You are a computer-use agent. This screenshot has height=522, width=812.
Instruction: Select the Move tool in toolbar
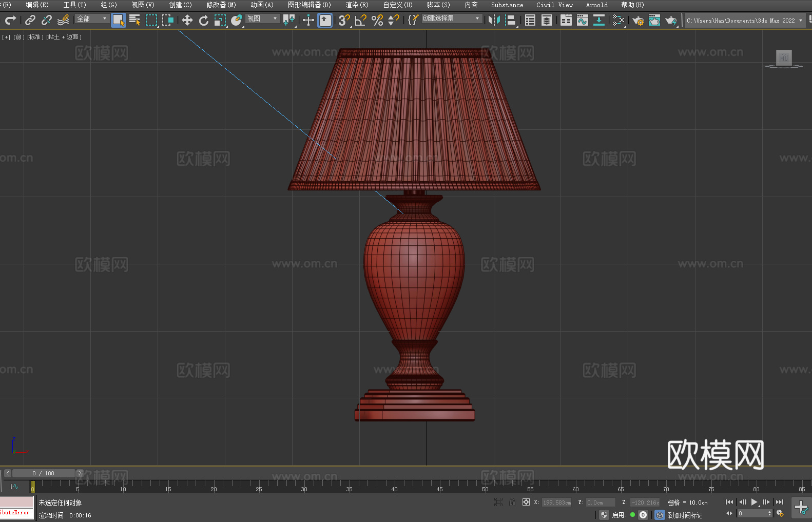point(187,20)
